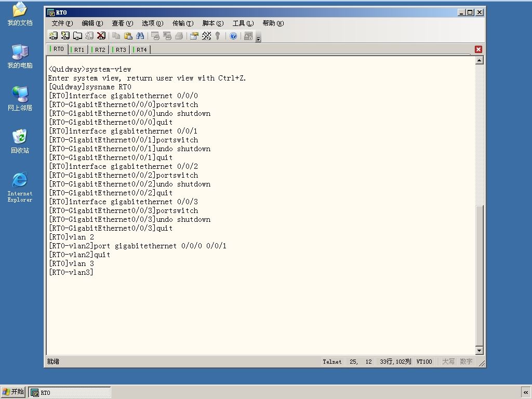Switch to the RT0 session tab

click(57, 49)
